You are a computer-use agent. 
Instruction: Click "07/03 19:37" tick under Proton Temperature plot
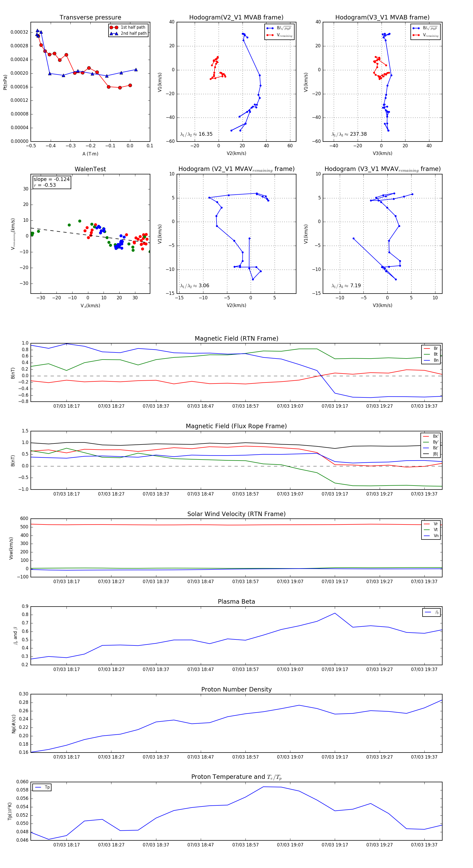[x=424, y=845]
